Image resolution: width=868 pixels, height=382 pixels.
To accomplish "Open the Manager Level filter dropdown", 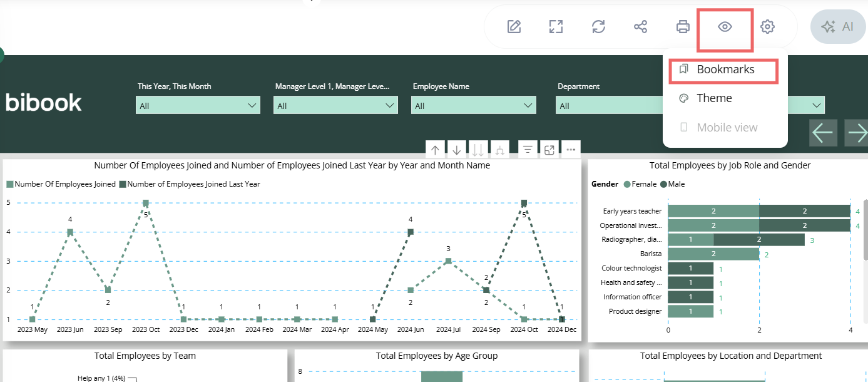I will [x=335, y=105].
